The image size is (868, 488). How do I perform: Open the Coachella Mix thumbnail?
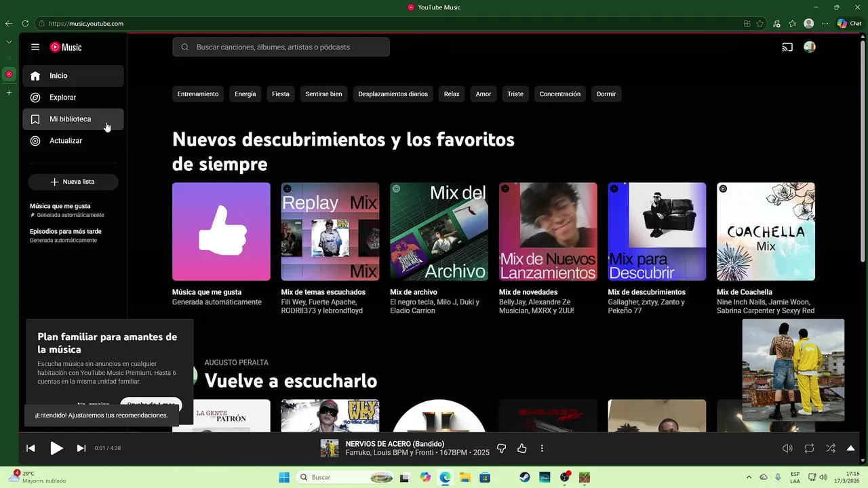pos(766,232)
